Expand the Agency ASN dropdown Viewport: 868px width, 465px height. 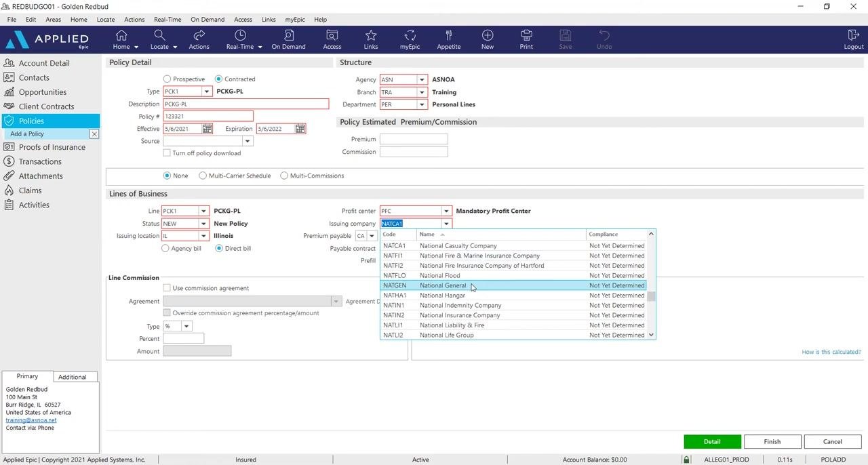[x=422, y=79]
